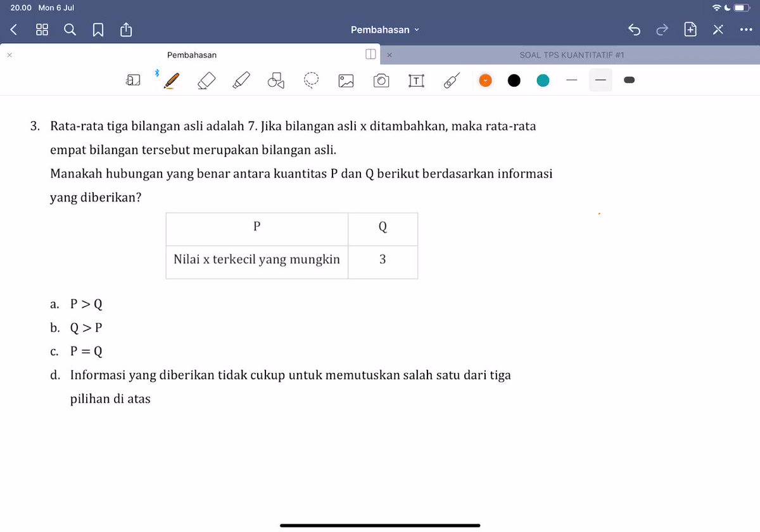Image resolution: width=760 pixels, height=532 pixels.
Task: Redo the last undone action
Action: [662, 30]
